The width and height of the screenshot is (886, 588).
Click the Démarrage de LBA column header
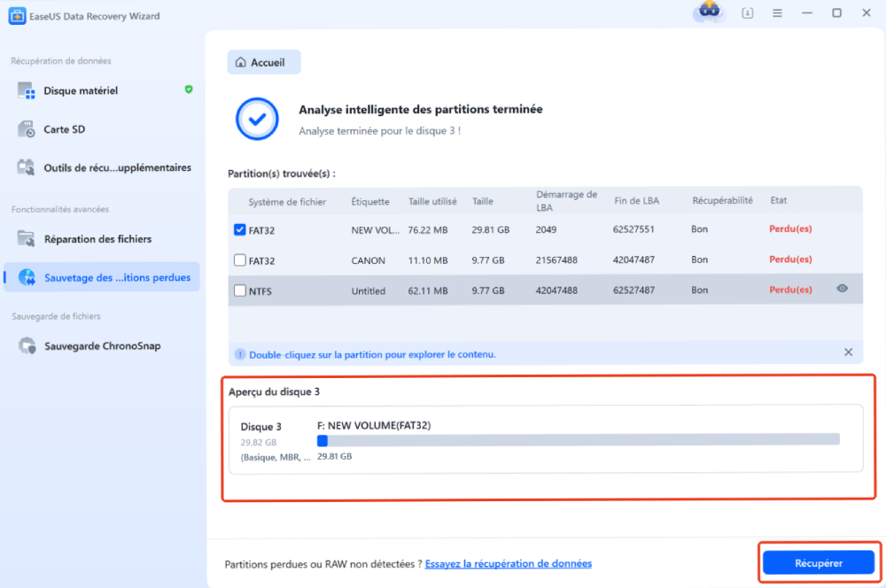click(566, 200)
